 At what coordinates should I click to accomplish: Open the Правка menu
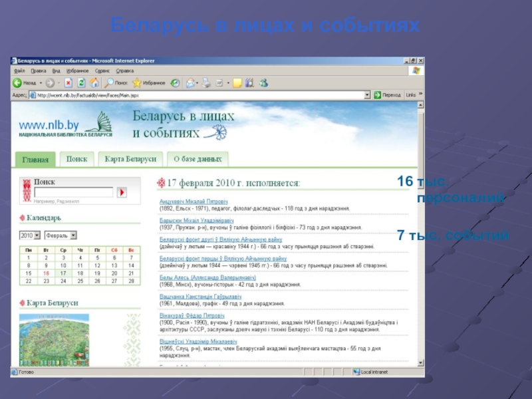39,71
